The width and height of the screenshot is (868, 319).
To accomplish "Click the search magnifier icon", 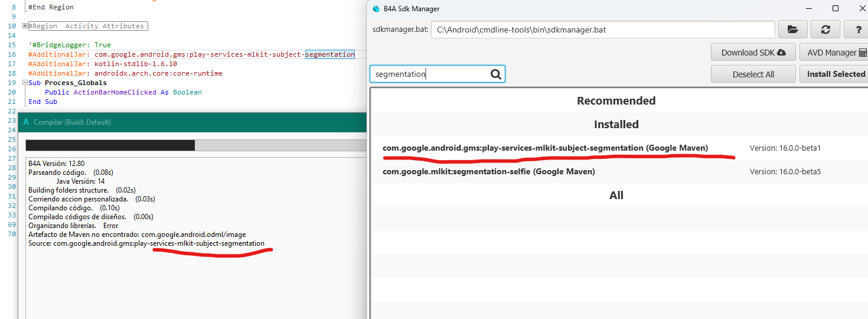I will click(496, 74).
